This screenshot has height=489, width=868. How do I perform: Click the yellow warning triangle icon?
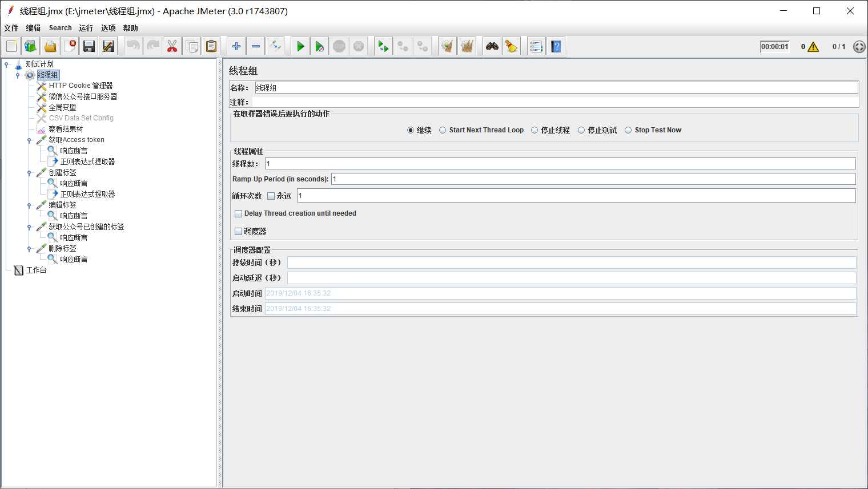coord(813,47)
